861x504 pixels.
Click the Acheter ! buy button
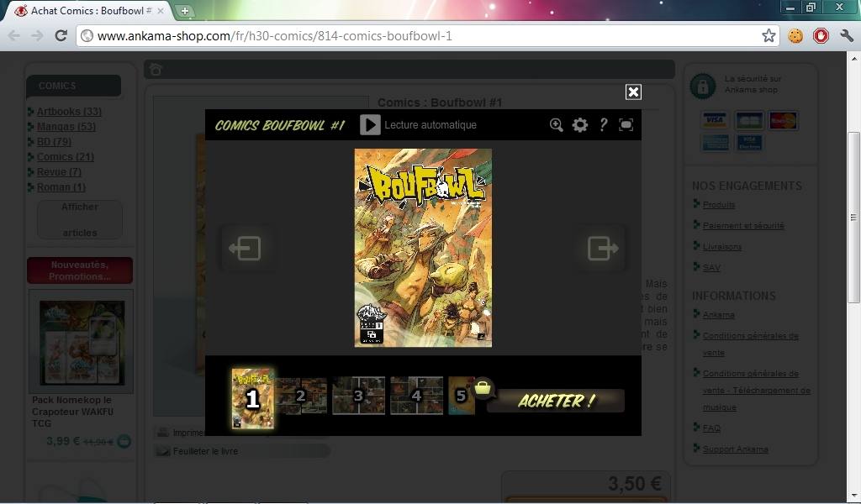pos(555,402)
